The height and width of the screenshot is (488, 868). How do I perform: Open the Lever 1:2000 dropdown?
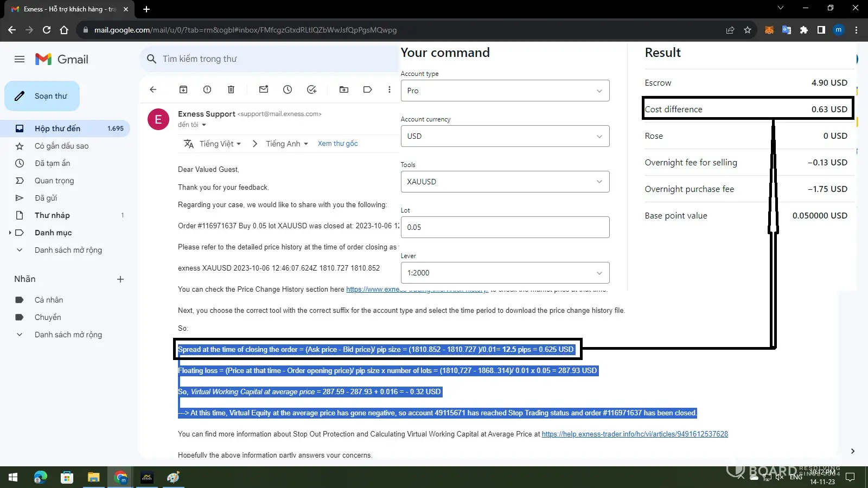tap(505, 273)
